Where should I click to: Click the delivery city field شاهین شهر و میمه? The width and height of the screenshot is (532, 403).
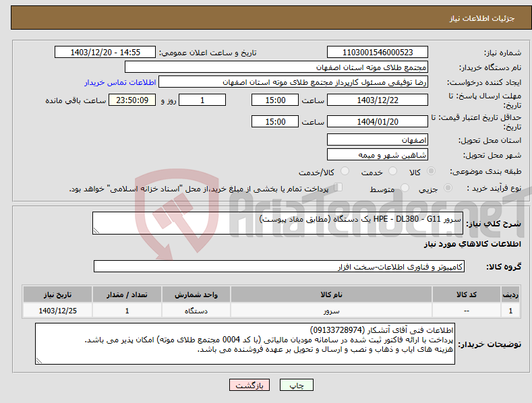tap(378, 155)
